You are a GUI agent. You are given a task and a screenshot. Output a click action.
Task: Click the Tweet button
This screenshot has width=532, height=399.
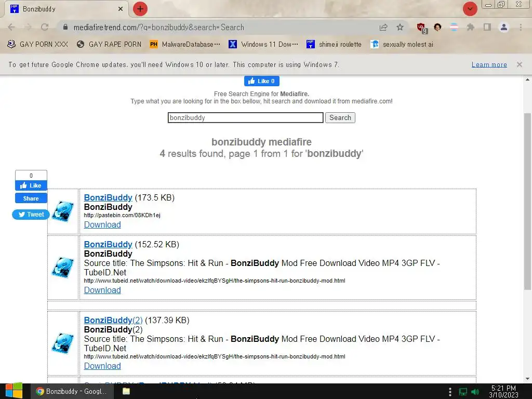tap(31, 215)
